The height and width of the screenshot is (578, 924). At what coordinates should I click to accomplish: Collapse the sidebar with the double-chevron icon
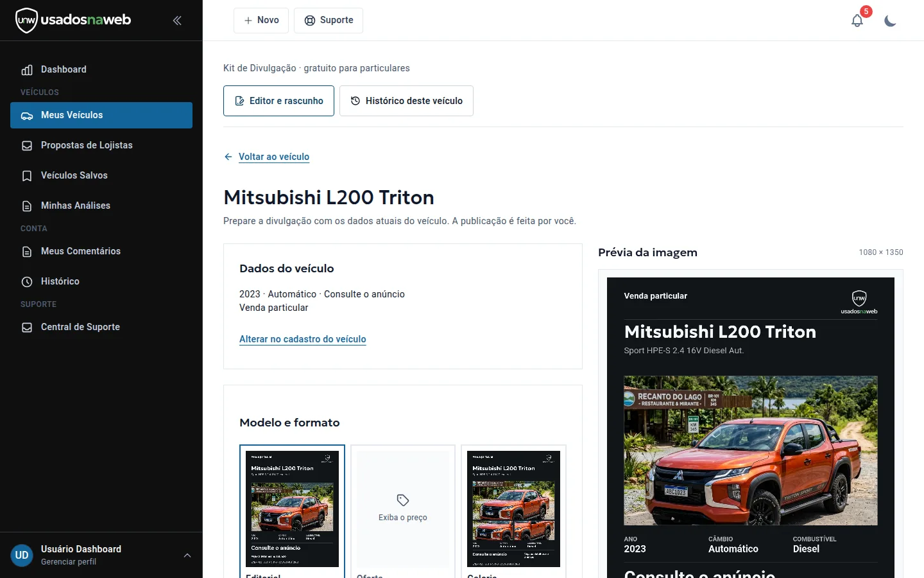[177, 21]
